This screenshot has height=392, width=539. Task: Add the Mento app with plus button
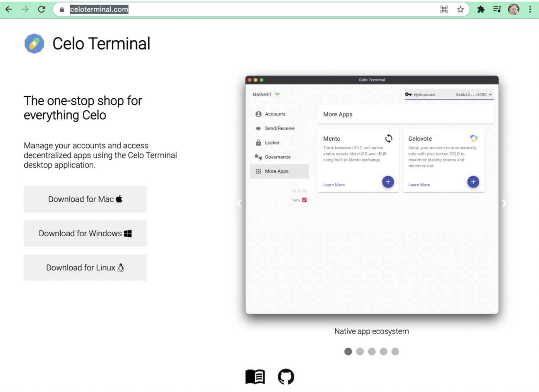[388, 182]
